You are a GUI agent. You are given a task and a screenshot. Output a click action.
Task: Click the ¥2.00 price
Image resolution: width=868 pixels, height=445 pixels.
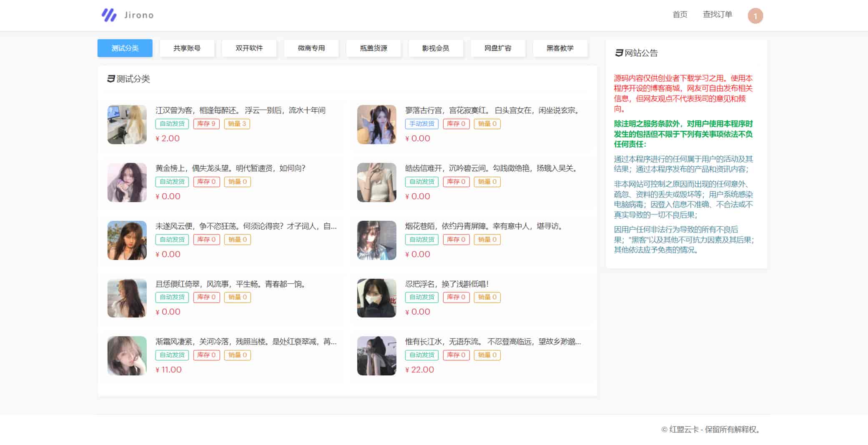click(x=168, y=138)
